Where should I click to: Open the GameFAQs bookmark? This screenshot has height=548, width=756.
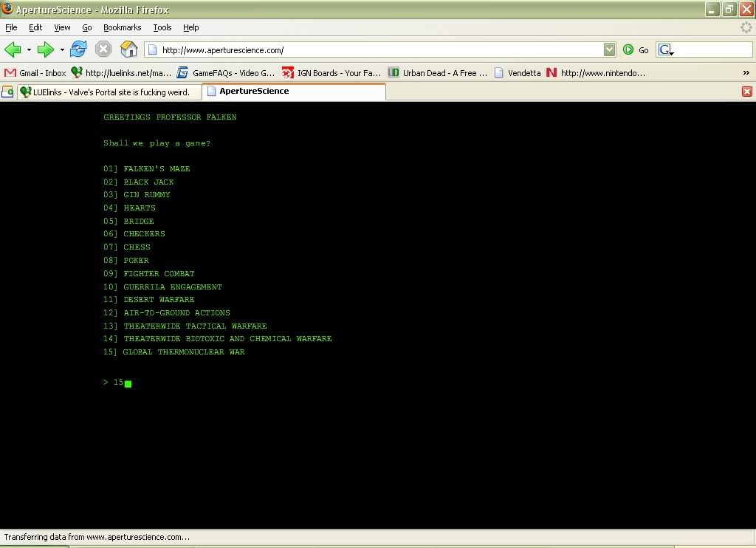[x=226, y=73]
